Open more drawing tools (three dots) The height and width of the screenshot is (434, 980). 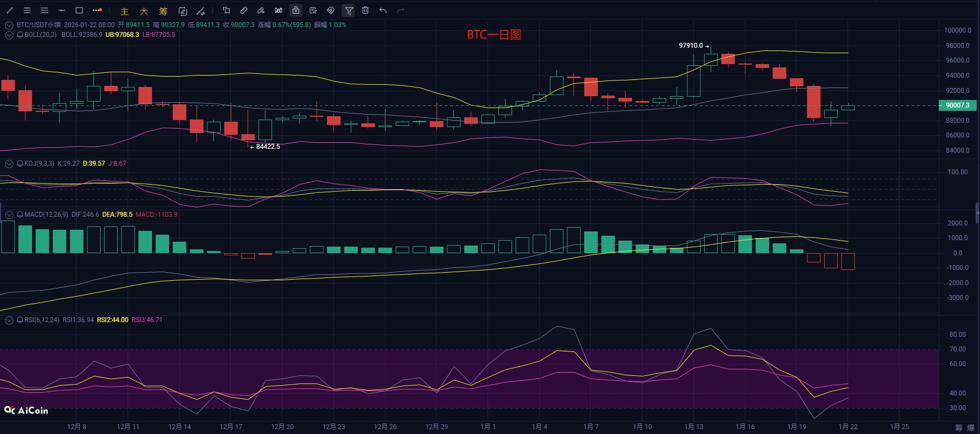pos(97,10)
